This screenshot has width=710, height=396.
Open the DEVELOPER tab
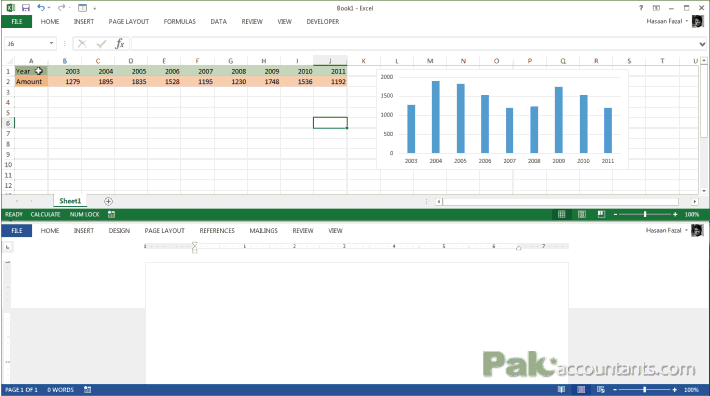[x=323, y=22]
